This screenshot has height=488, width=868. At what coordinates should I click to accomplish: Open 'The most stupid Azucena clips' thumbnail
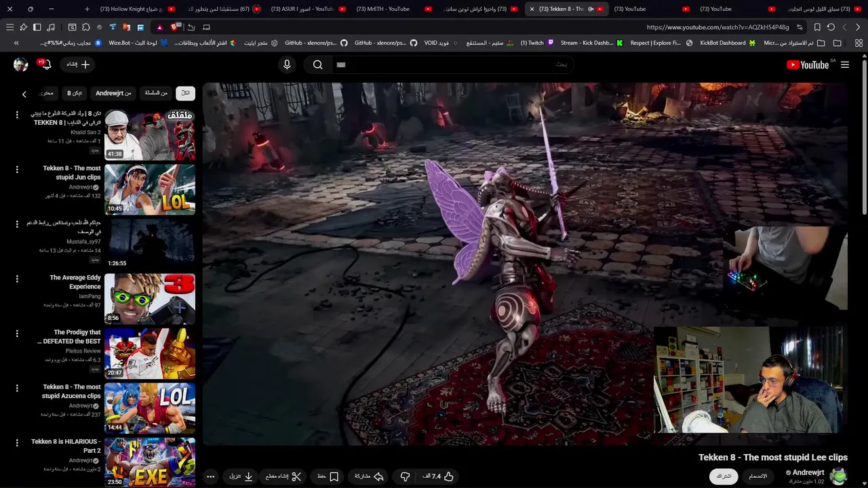click(150, 408)
